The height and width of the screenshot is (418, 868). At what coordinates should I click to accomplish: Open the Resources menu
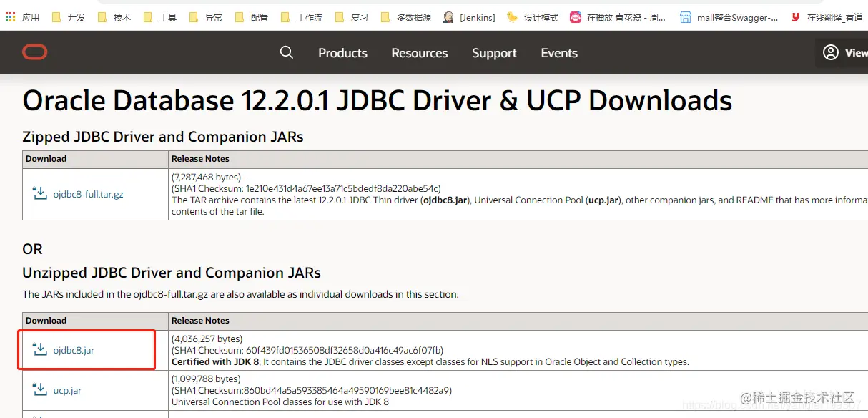click(420, 53)
